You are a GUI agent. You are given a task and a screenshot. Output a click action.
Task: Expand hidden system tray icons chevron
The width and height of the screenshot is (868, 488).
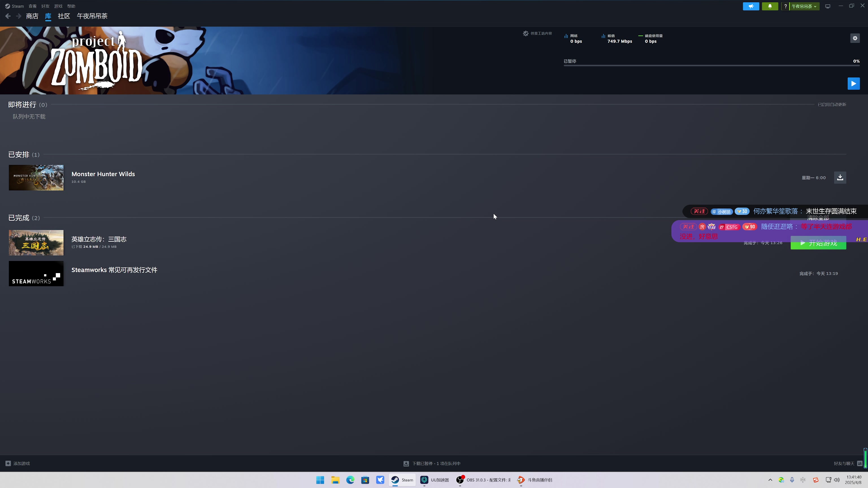tap(770, 480)
